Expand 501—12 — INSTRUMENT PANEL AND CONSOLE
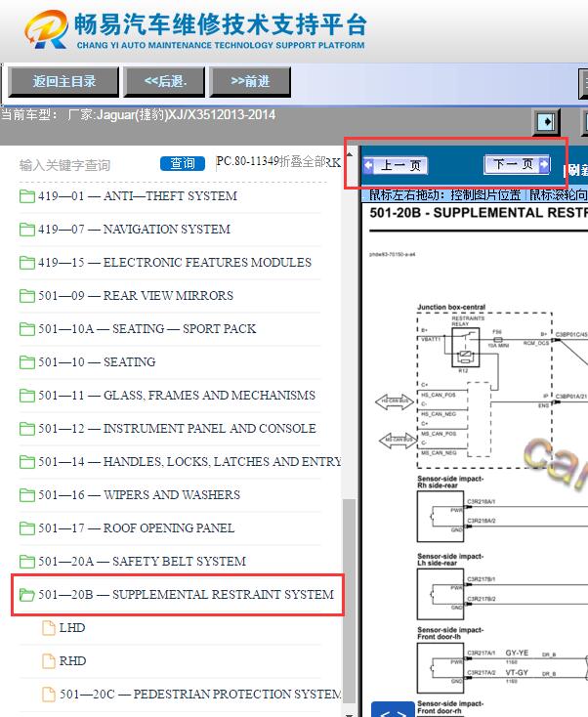 pyautogui.click(x=178, y=429)
